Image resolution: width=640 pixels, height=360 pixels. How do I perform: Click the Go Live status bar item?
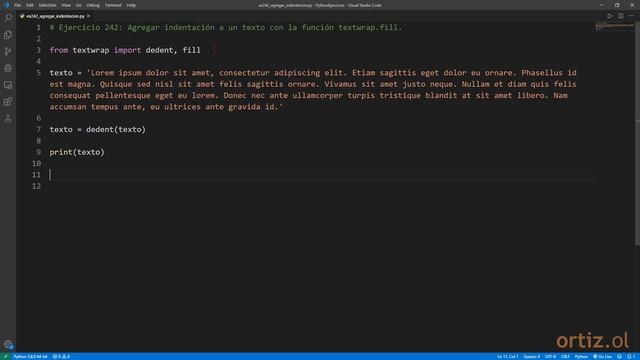(602, 356)
